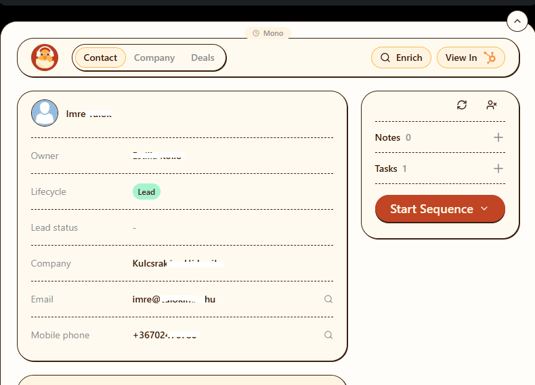Switch to the Contact tab
The image size is (535, 385).
(x=100, y=58)
